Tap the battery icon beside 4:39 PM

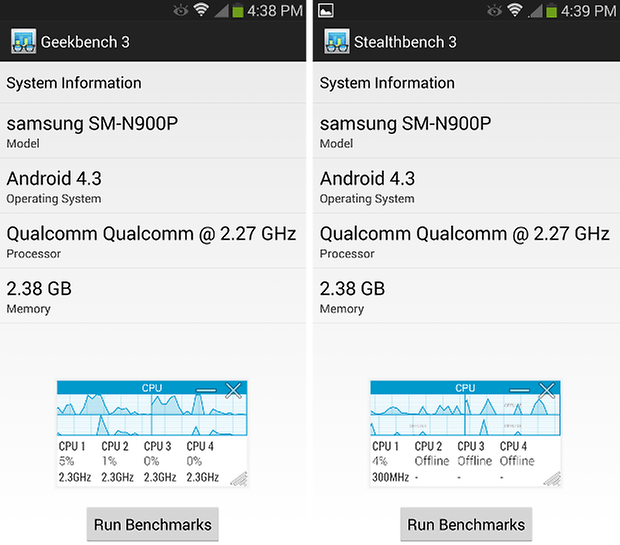[551, 11]
